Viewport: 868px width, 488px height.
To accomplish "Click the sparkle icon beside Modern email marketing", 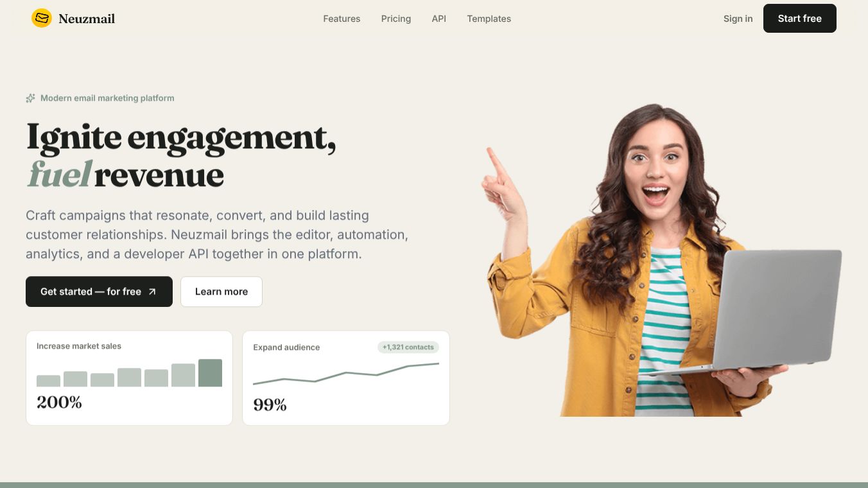I will 30,98.
